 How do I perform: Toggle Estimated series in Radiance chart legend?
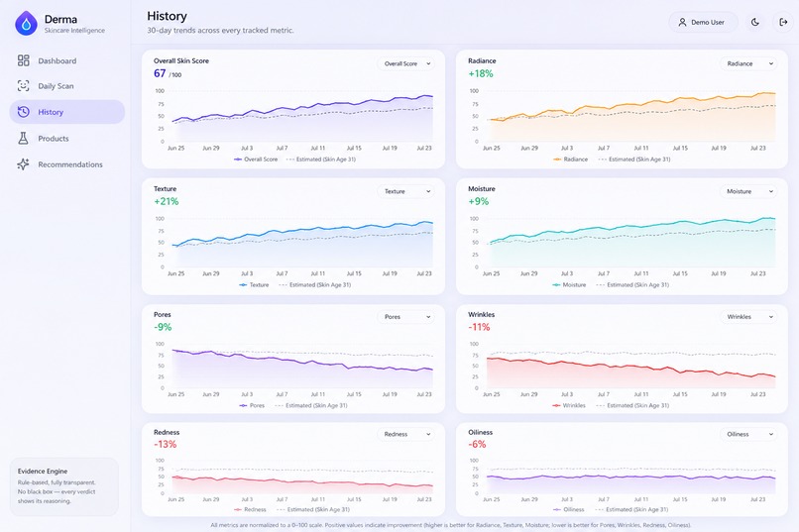[x=634, y=160]
